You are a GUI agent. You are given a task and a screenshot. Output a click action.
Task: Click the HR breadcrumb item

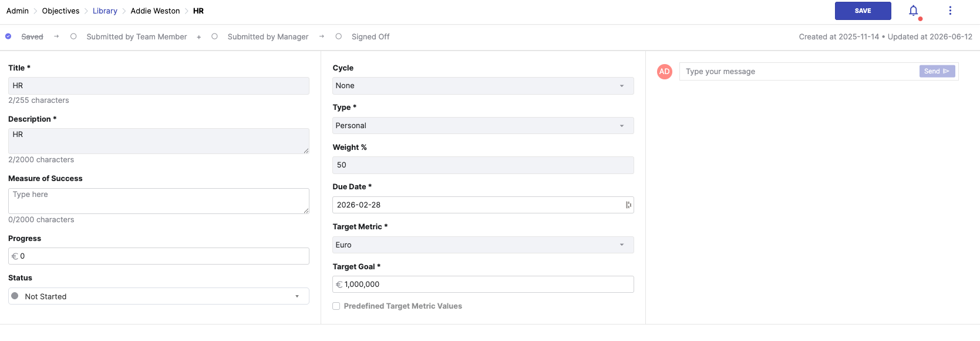coord(198,11)
